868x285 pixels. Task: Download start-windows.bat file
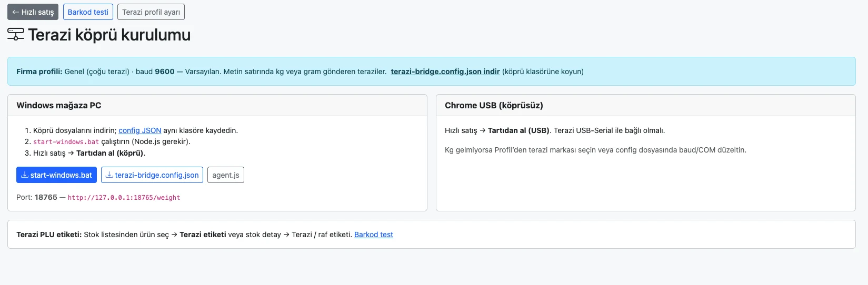pyautogui.click(x=56, y=175)
